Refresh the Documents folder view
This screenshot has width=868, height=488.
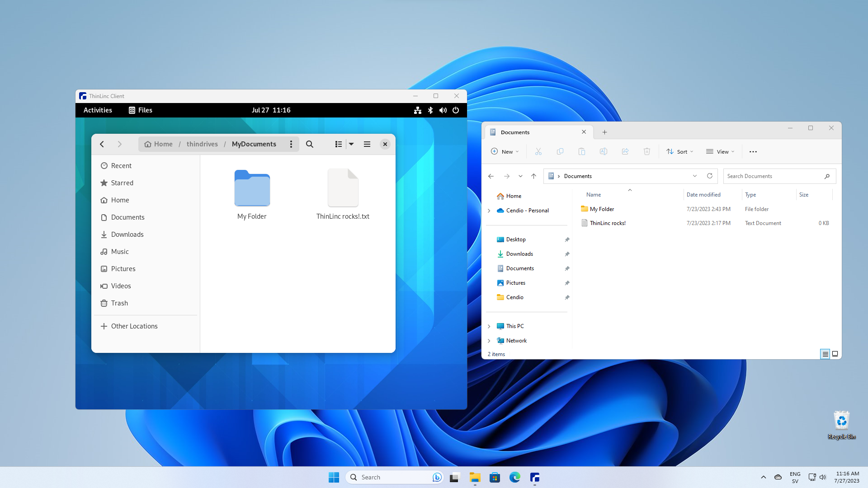click(710, 176)
